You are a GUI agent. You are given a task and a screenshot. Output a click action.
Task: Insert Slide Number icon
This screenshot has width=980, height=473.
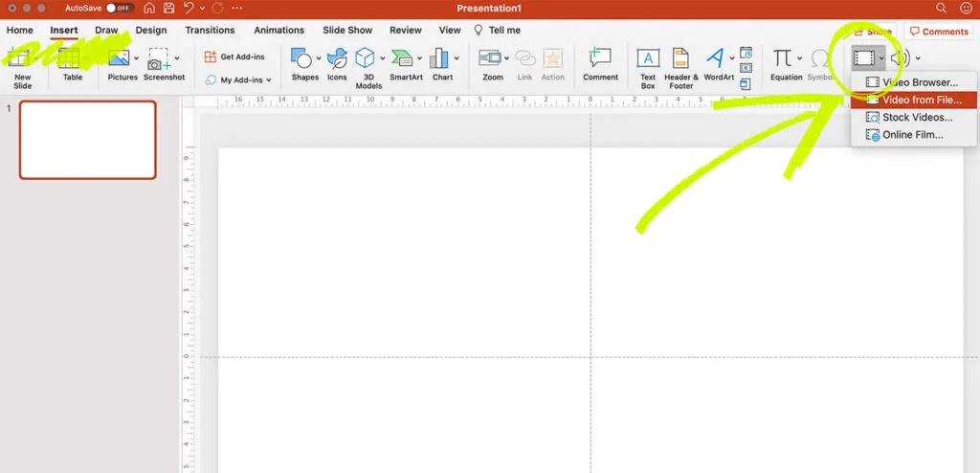coord(746,68)
